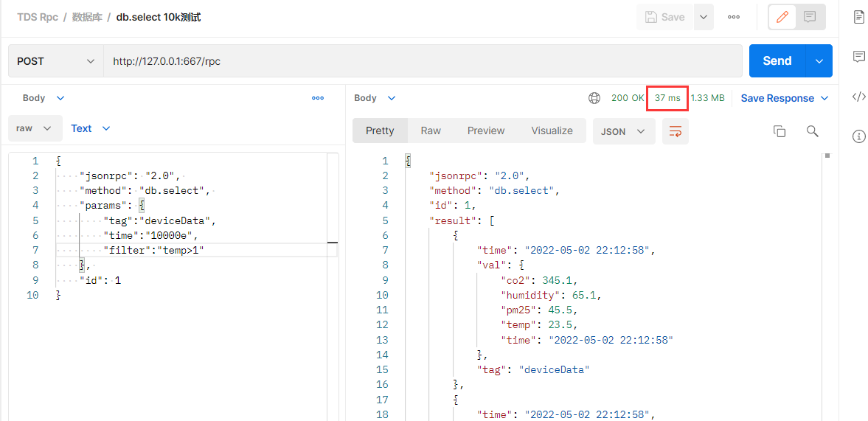Search the response with magnifier icon

pyautogui.click(x=812, y=131)
